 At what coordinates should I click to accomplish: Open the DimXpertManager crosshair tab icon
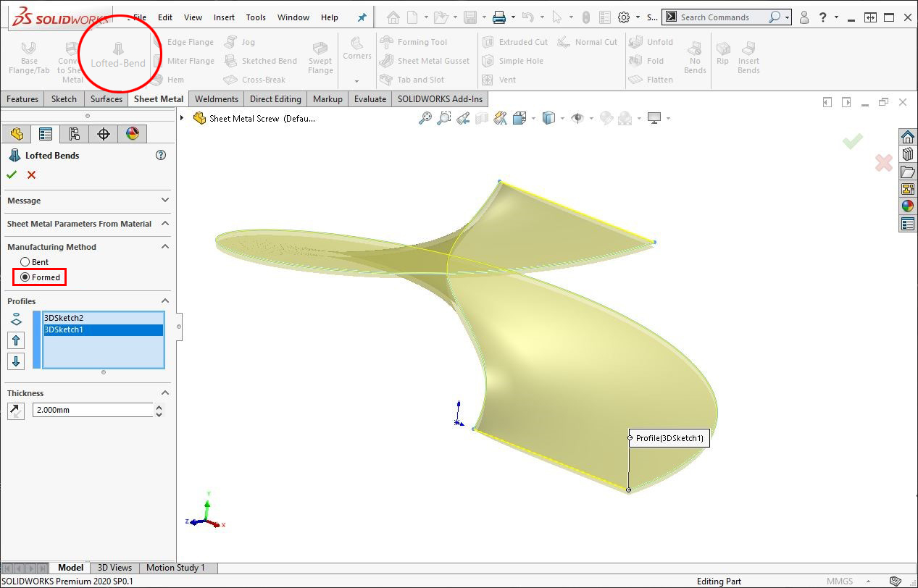[103, 134]
